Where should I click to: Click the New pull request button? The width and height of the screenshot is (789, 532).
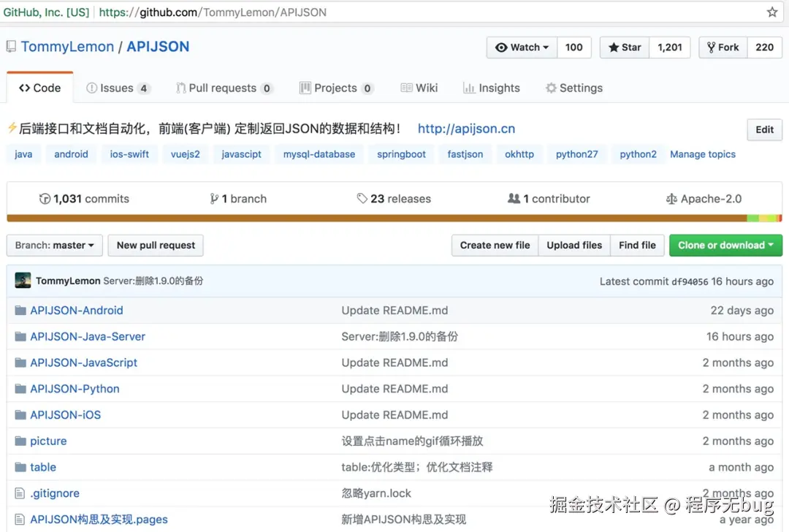[x=156, y=245]
